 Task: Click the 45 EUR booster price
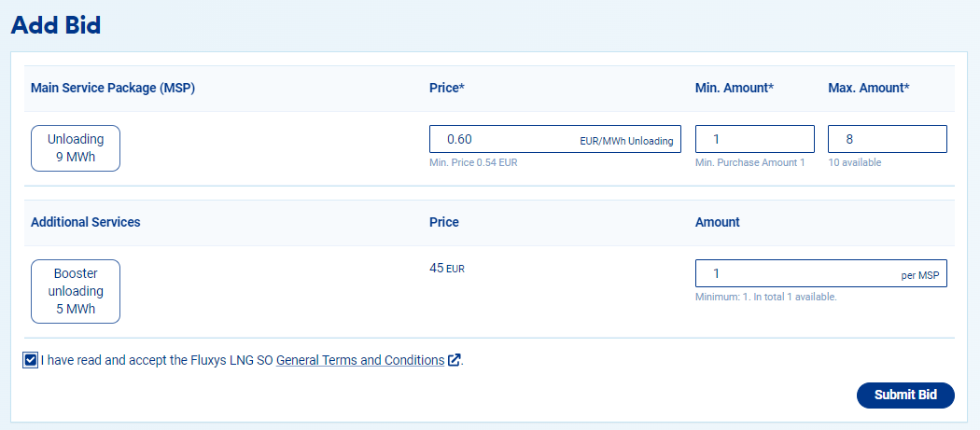coord(446,268)
